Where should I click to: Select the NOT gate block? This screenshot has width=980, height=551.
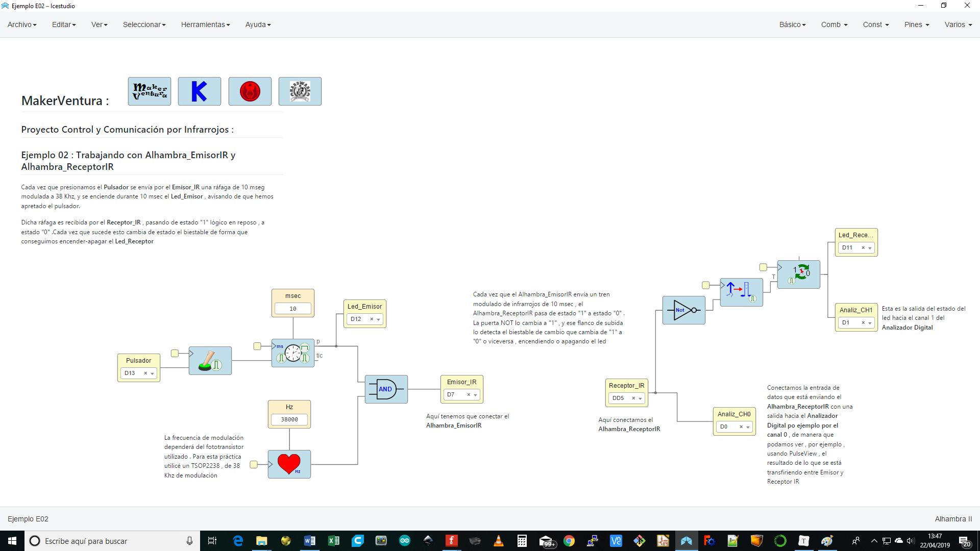[683, 310]
